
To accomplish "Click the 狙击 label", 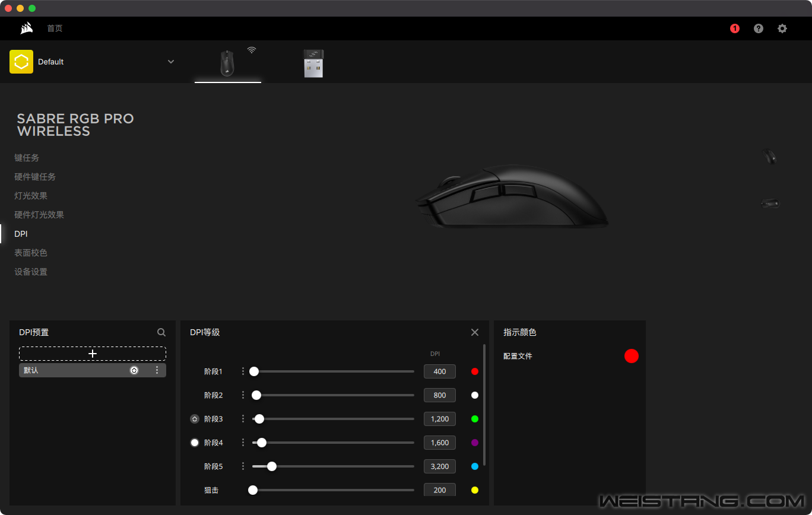I will pyautogui.click(x=211, y=490).
